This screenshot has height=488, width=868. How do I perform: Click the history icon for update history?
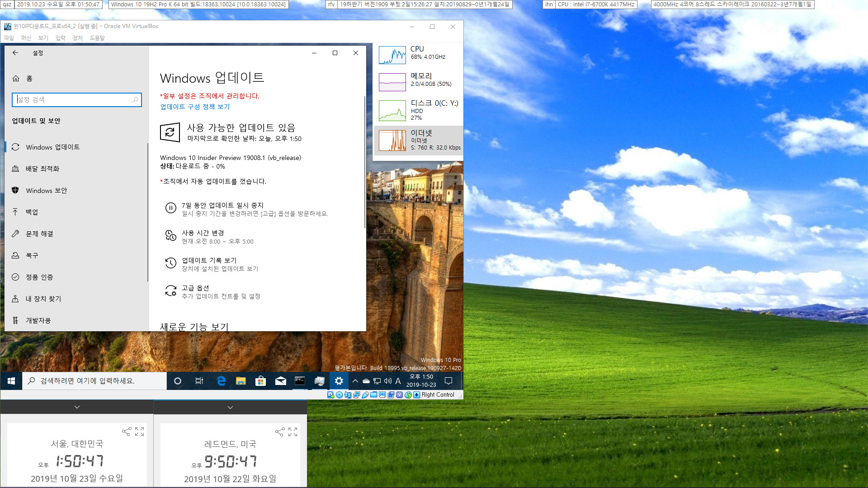[x=170, y=263]
